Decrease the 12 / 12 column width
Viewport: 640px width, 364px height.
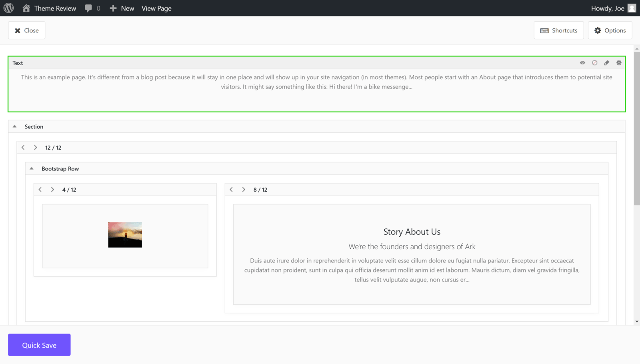23,148
